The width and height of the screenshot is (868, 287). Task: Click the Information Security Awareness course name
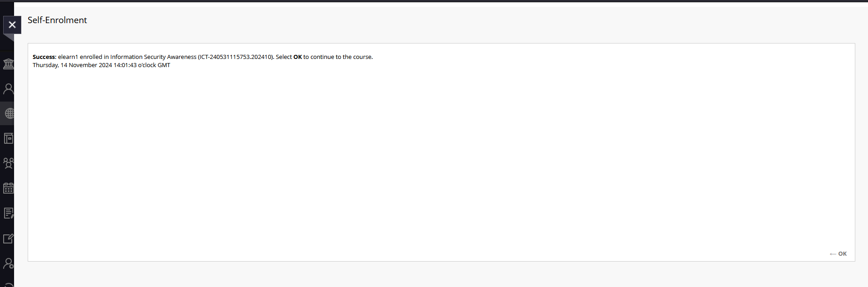pos(153,57)
